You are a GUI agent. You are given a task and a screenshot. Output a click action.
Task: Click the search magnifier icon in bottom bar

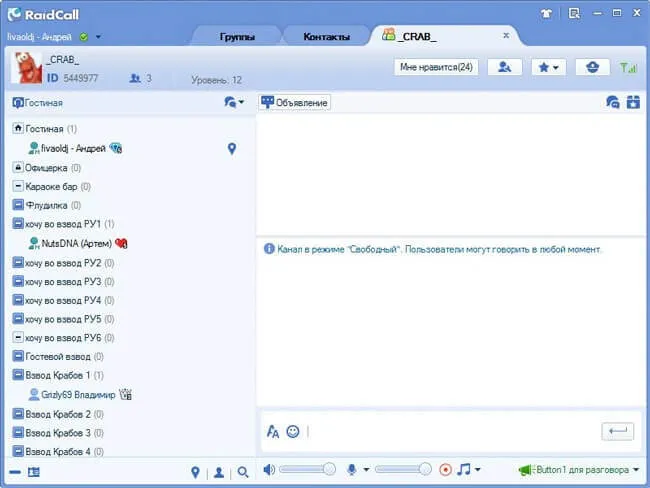[243, 472]
